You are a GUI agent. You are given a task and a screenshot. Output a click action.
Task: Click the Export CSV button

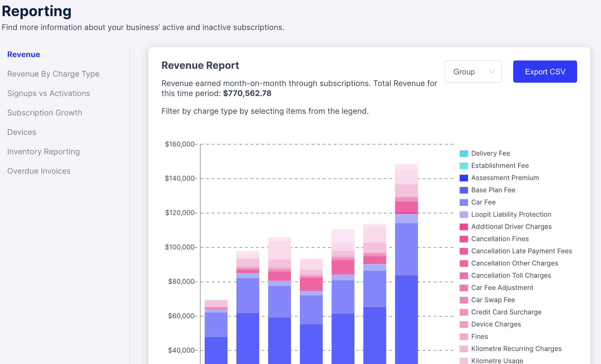pyautogui.click(x=545, y=72)
